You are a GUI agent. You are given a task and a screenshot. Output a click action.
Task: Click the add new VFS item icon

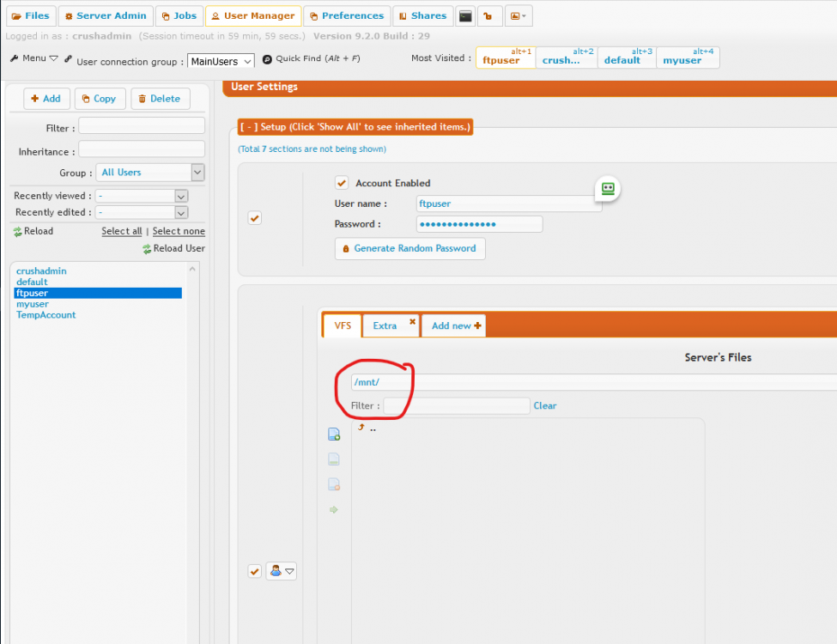[334, 434]
